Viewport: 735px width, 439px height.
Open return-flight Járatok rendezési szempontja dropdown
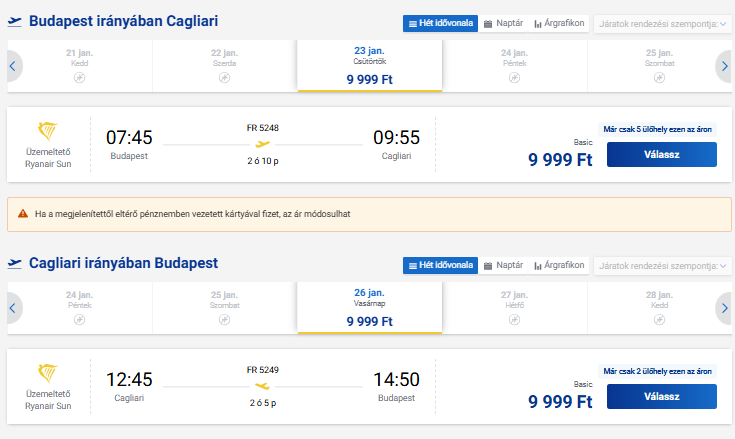click(662, 266)
